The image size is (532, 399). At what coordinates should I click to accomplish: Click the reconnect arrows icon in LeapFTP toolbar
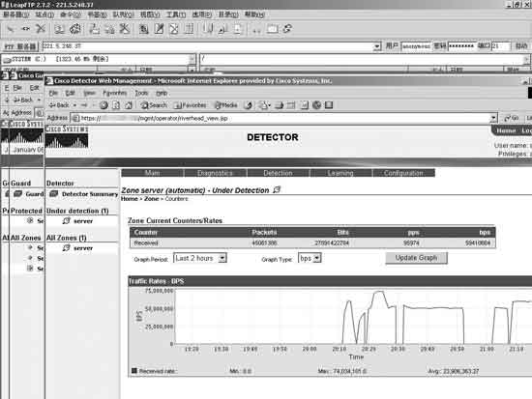[x=26, y=29]
